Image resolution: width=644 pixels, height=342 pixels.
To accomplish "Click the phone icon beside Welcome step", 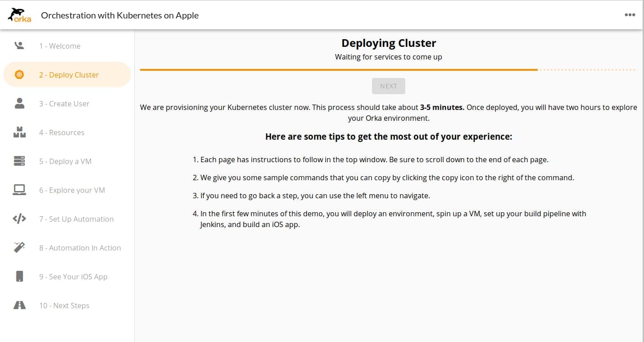I will click(x=18, y=45).
